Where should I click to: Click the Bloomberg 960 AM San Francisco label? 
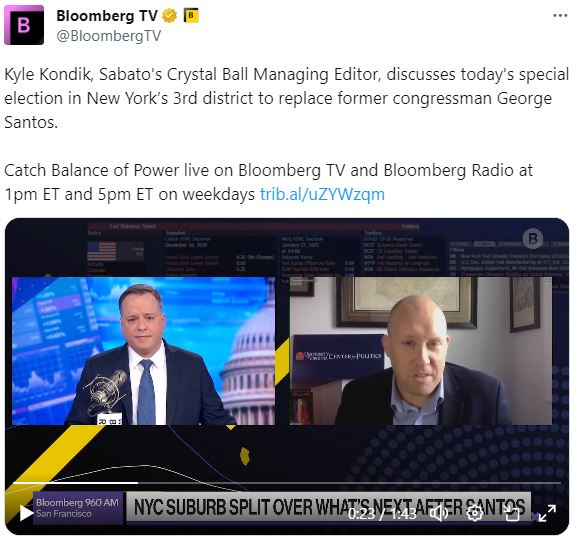click(78, 508)
